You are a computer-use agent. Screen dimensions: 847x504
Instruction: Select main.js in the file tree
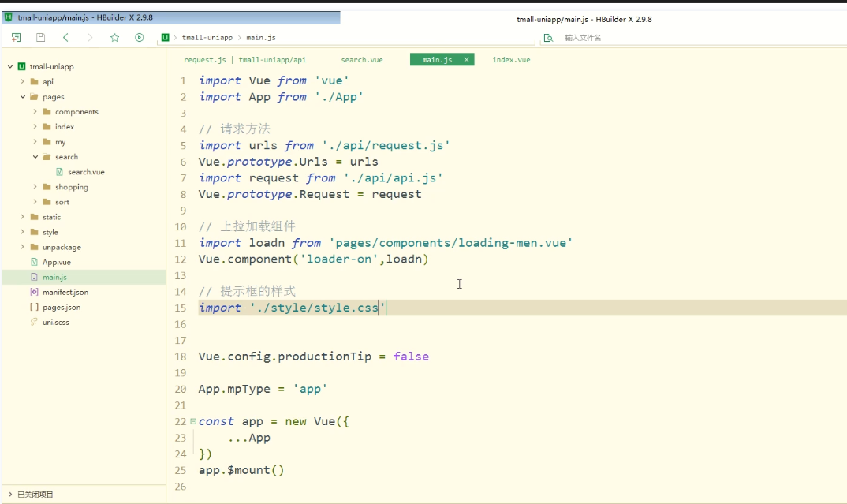pos(54,277)
